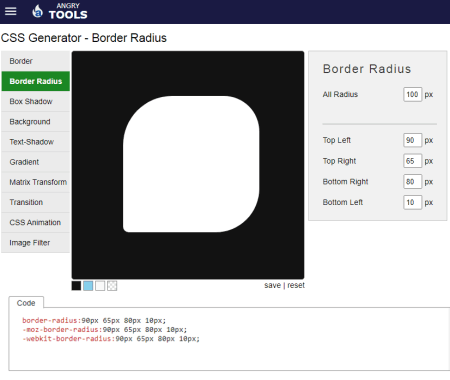Click the All Radius label
This screenshot has width=450, height=380.
click(340, 94)
